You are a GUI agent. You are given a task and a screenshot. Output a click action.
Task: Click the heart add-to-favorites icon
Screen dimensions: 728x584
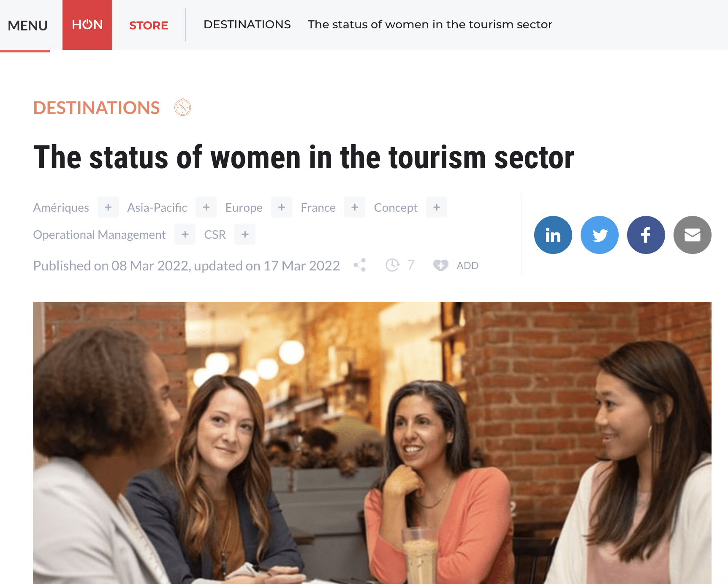[440, 265]
